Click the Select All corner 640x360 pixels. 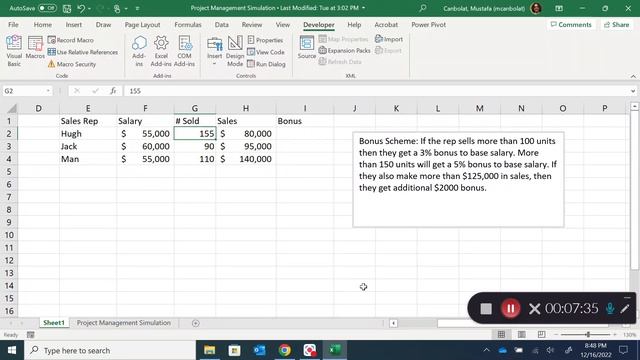(12, 108)
